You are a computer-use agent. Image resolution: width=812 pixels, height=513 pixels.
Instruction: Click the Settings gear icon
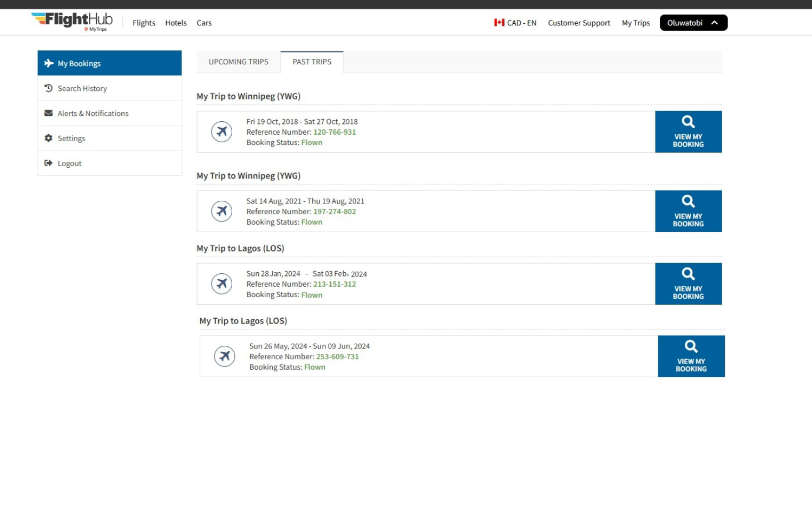(x=48, y=138)
